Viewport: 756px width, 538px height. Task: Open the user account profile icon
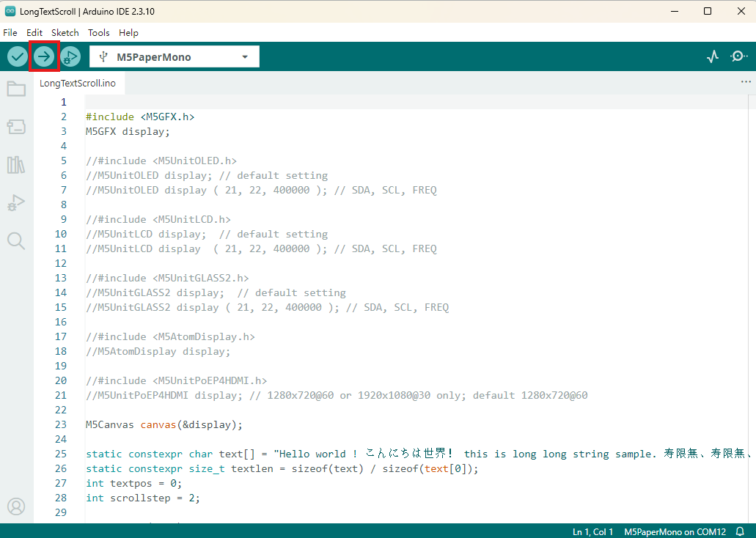click(x=16, y=506)
